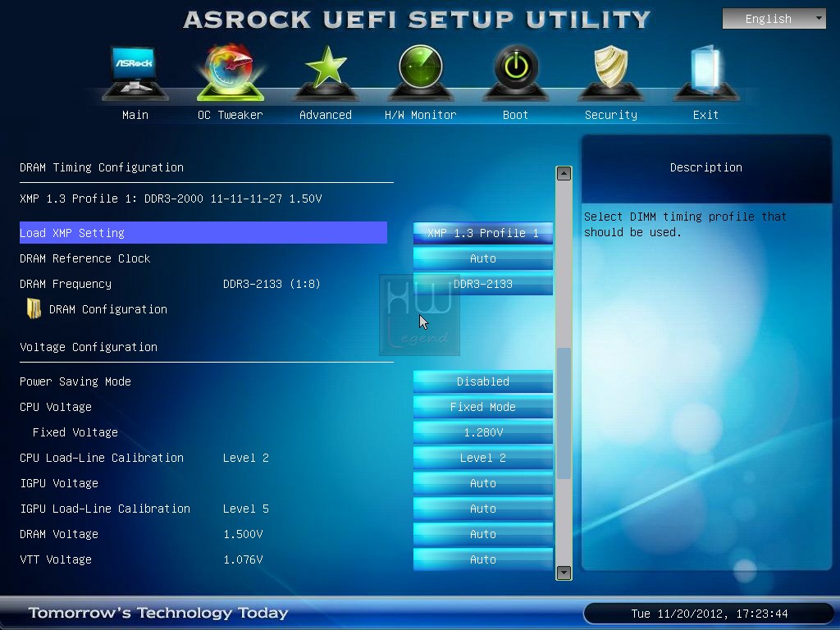Select the Load XMP Setting row
Image resolution: width=840 pixels, height=630 pixels.
(203, 233)
